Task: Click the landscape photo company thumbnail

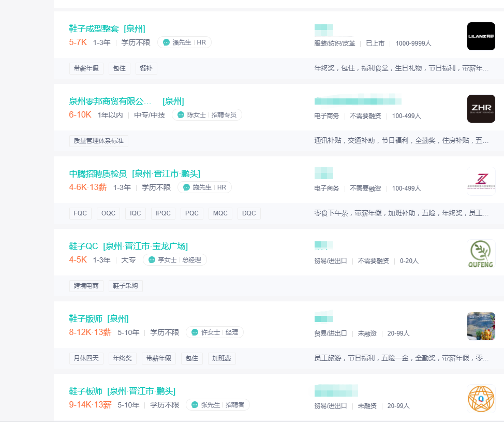Action: click(x=481, y=326)
